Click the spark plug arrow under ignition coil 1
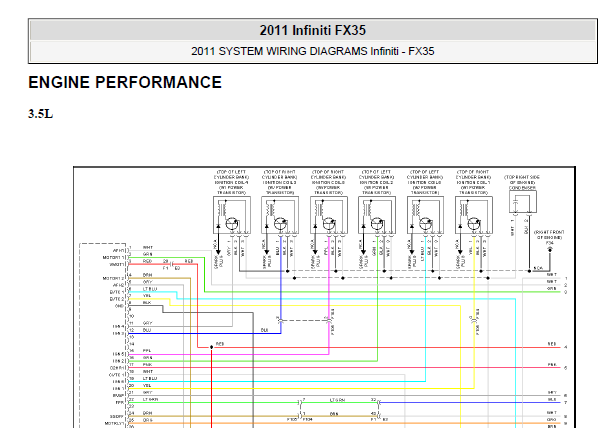Image resolution: width=603 pixels, height=428 pixels. pyautogui.click(x=460, y=245)
